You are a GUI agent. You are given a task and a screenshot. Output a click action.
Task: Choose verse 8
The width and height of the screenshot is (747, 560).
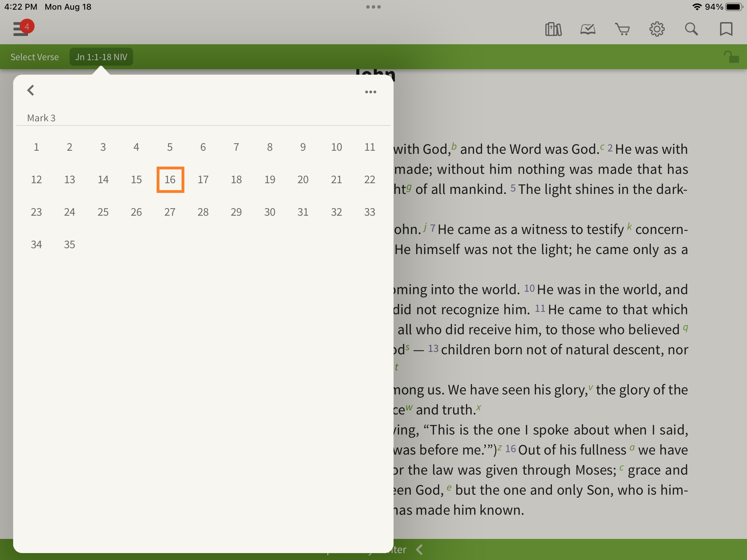coord(270,147)
